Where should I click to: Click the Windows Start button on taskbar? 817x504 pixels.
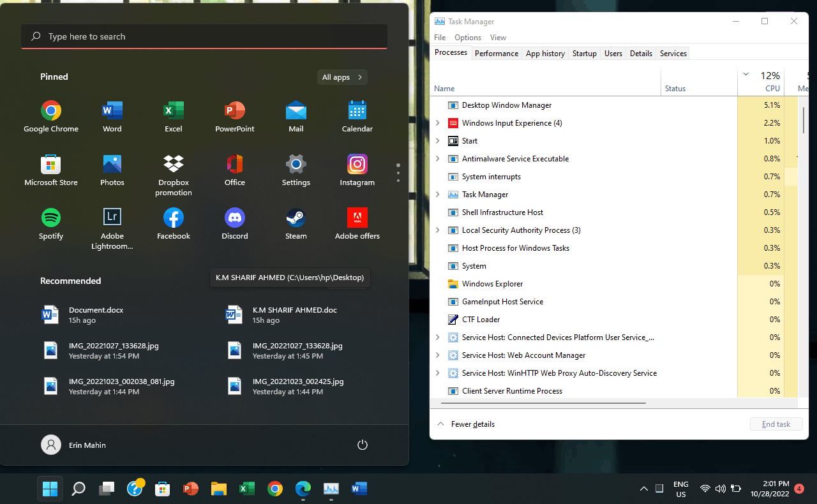[x=50, y=489]
